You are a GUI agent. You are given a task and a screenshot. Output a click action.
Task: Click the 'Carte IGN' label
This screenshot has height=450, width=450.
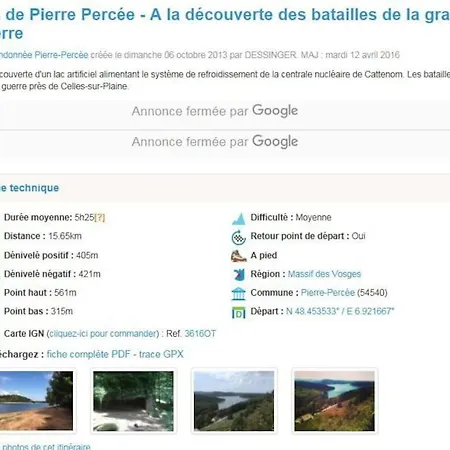(24, 334)
